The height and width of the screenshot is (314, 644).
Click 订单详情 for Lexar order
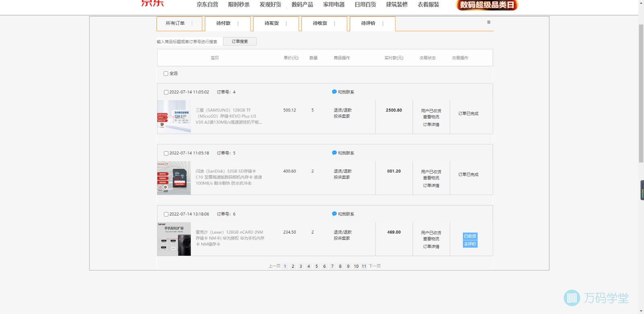point(431,247)
